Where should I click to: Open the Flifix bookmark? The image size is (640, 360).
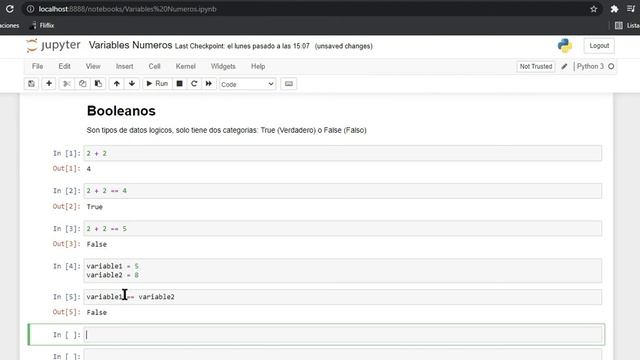42,25
